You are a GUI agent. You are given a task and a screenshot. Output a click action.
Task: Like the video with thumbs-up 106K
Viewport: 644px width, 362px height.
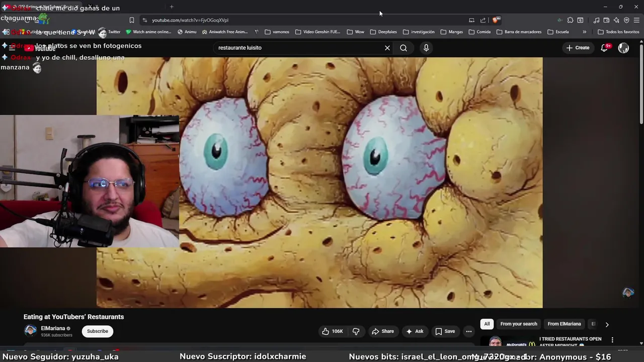coord(333,331)
